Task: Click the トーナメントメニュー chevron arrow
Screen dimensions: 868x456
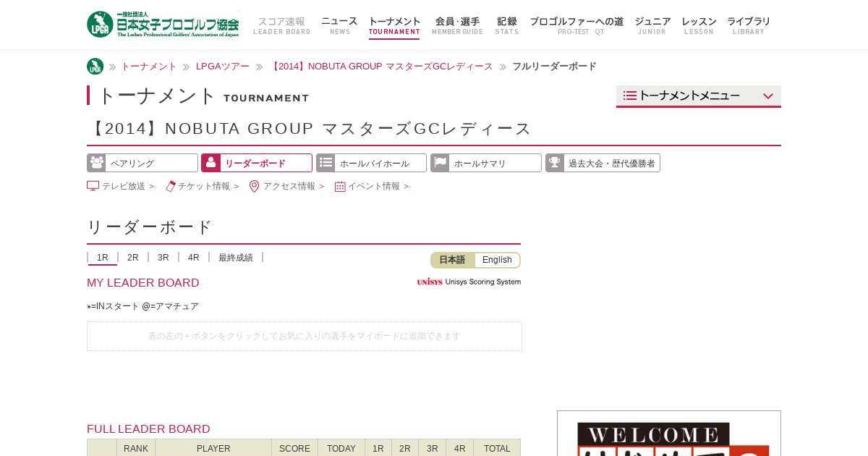Action: point(768,96)
